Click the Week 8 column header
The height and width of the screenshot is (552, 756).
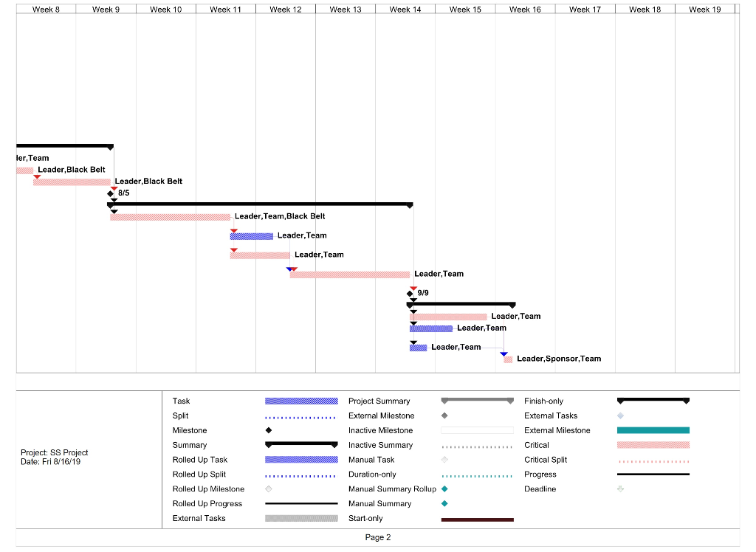[x=47, y=8]
